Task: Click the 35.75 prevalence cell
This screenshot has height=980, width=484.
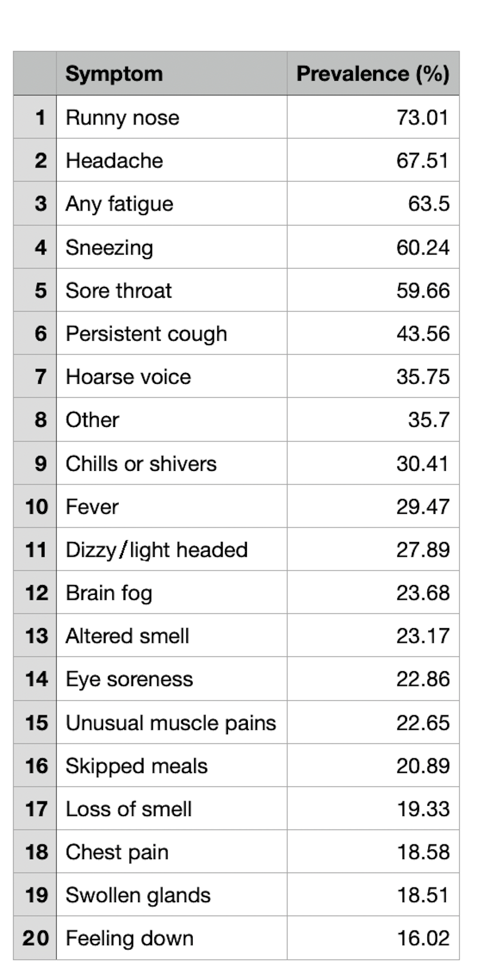Action: tap(423, 377)
